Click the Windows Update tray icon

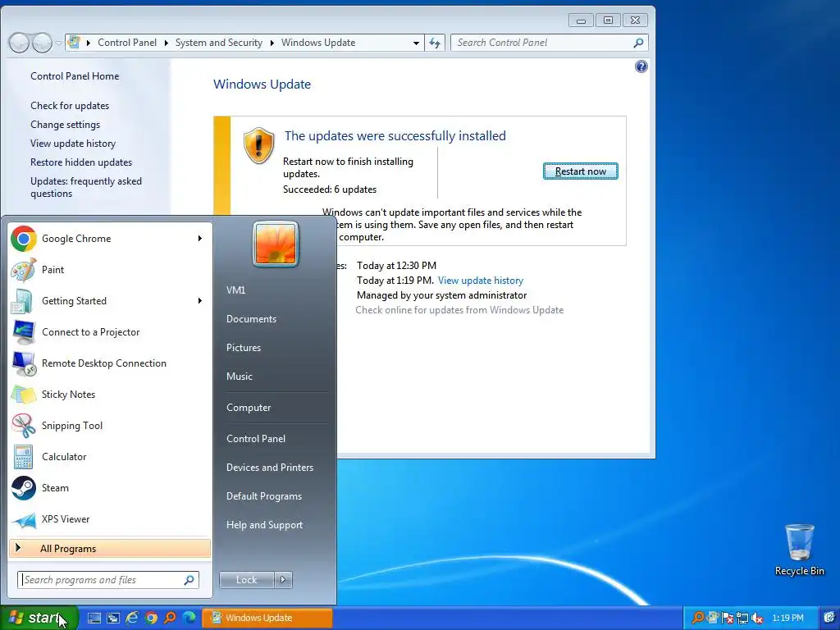(713, 618)
